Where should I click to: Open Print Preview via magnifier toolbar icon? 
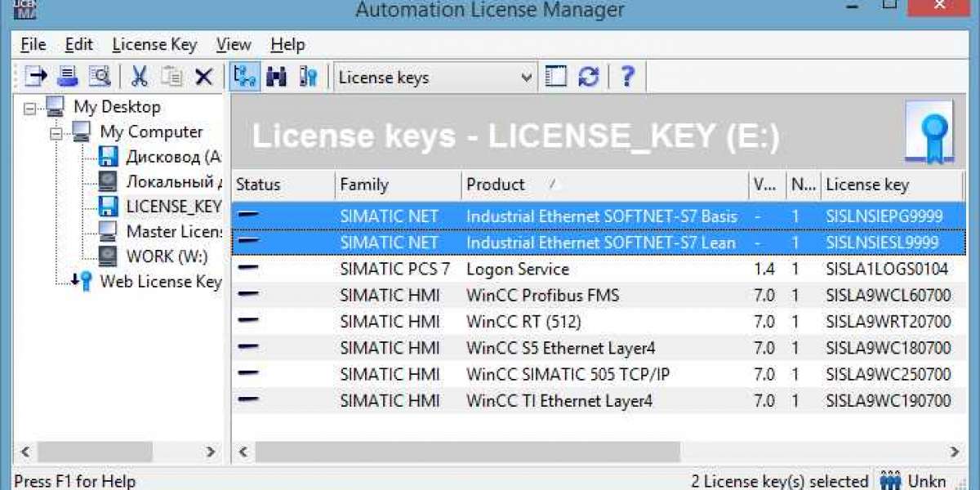point(101,76)
